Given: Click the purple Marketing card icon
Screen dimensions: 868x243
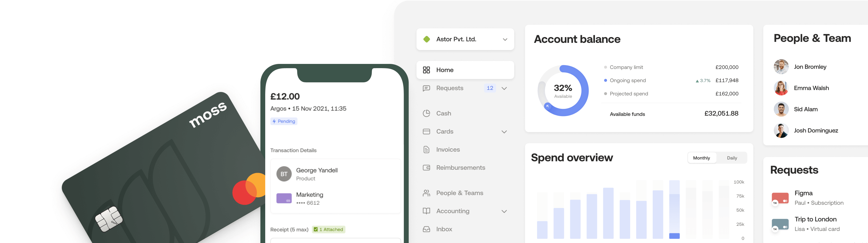Looking at the screenshot, I should tap(284, 198).
